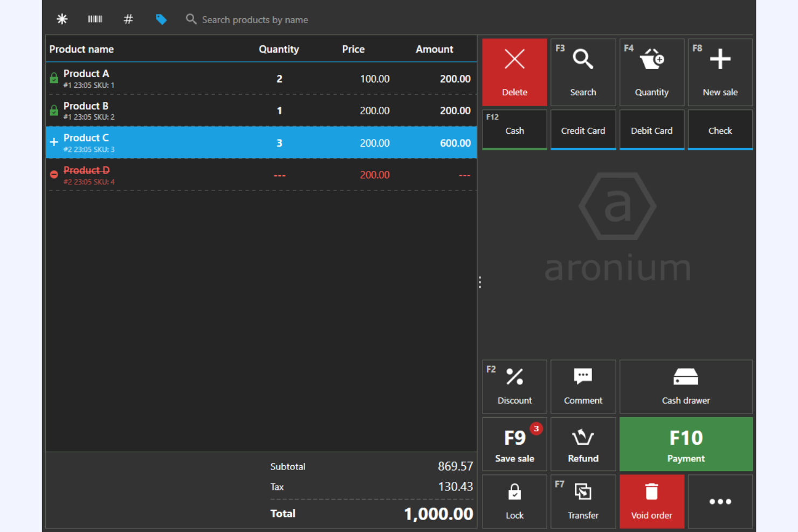This screenshot has width=798, height=532.
Task: Void the order with the red button
Action: click(651, 501)
